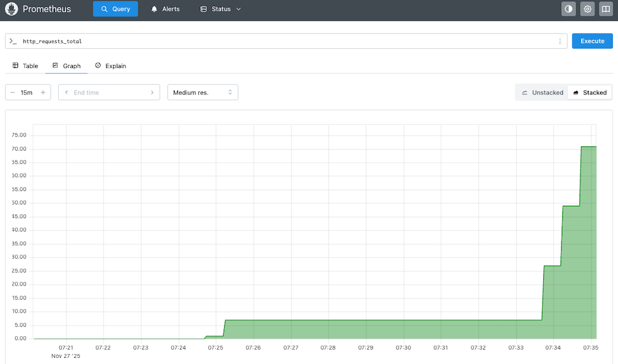Image resolution: width=618 pixels, height=364 pixels.
Task: Switch to the Table tab
Action: pyautogui.click(x=25, y=66)
